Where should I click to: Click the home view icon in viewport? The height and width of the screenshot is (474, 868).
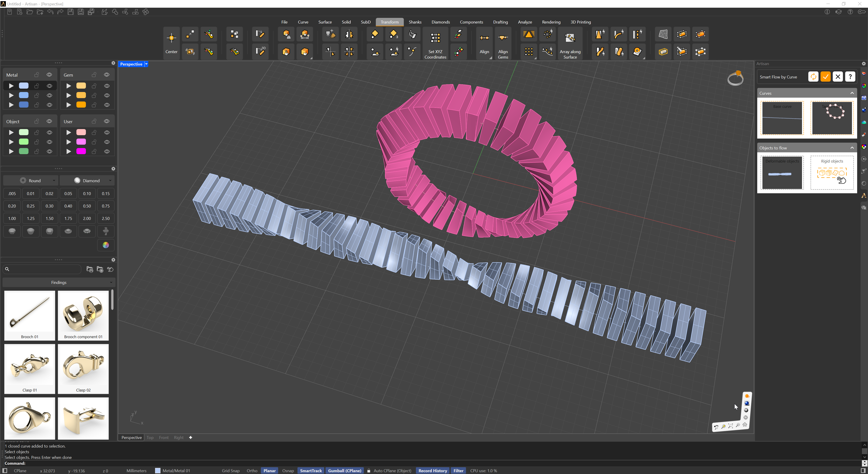pos(745,424)
